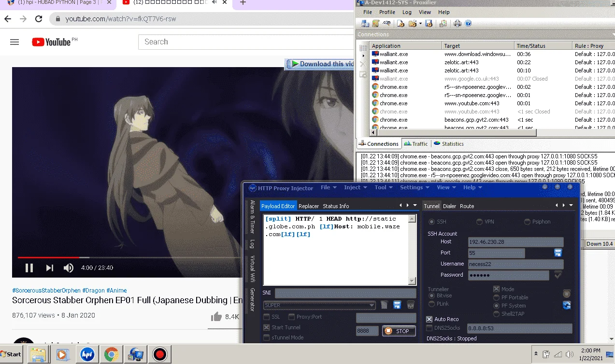Open YouTube hamburger guide menu

(14, 42)
